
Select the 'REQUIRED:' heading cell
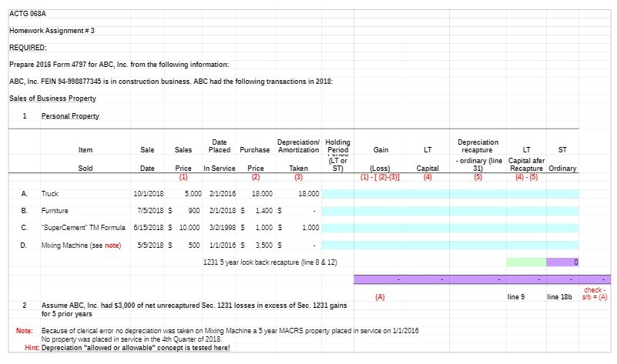(28, 48)
